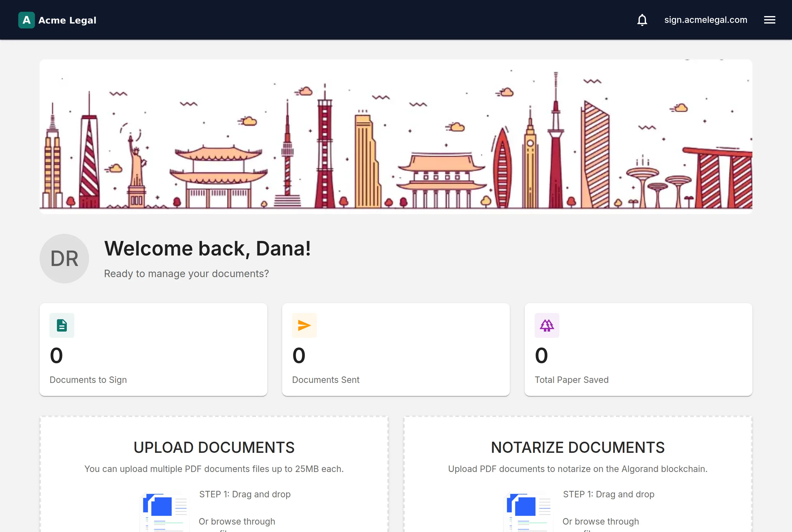The height and width of the screenshot is (532, 792).
Task: Click the city skyline banner image
Action: pos(396,136)
